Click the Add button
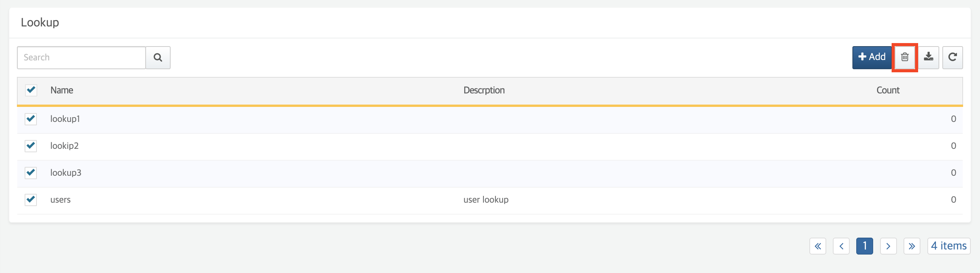980x273 pixels. (x=872, y=57)
